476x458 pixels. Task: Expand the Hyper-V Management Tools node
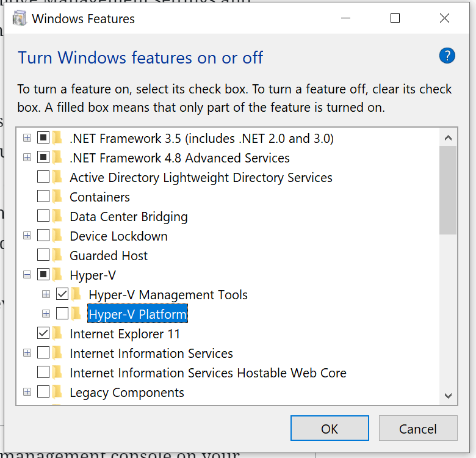(x=46, y=294)
